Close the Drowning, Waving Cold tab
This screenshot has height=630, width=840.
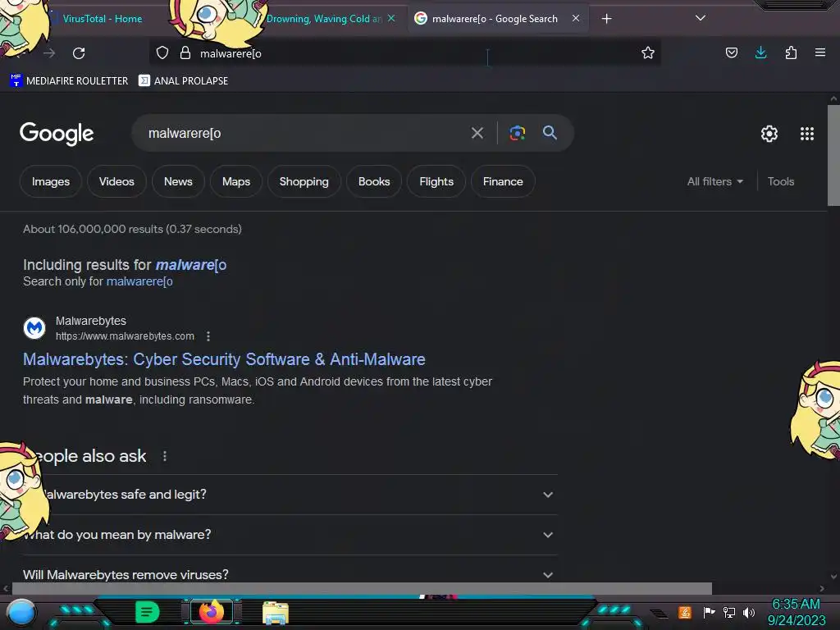point(391,18)
